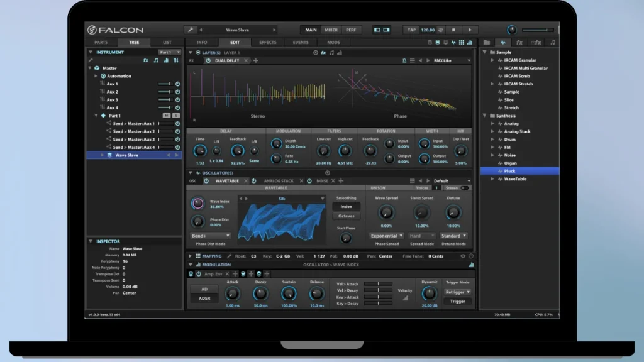Select Octaves smoothing button
The image size is (644, 362).
(347, 216)
